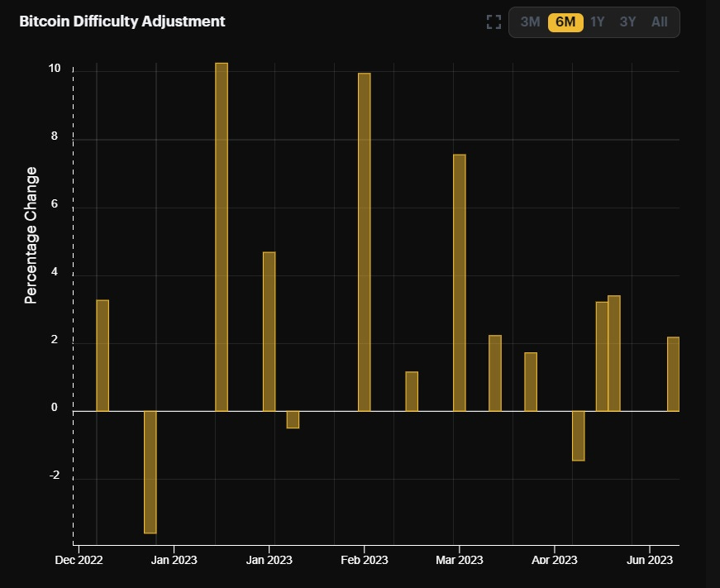Open the chart in fullscreen mode

[x=494, y=22]
